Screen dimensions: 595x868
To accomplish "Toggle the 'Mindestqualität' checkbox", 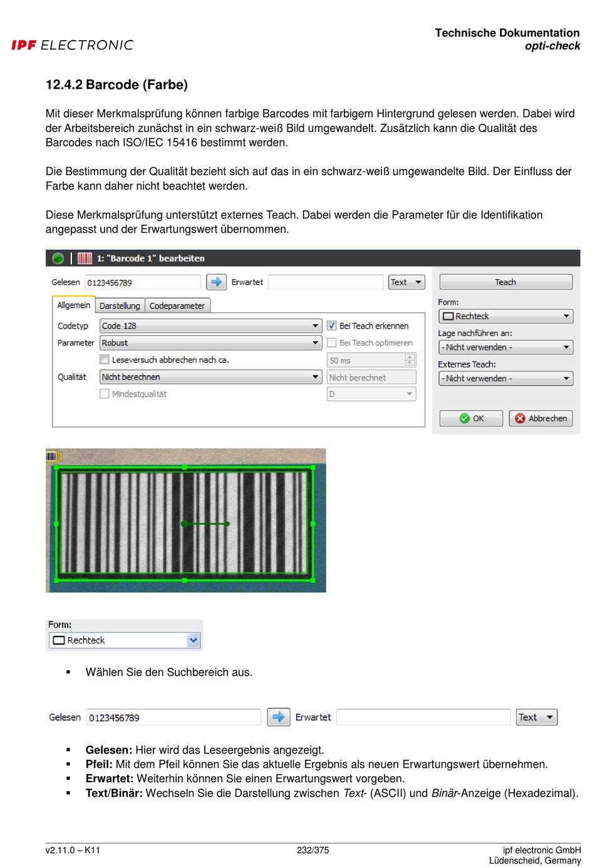I will click(x=105, y=394).
